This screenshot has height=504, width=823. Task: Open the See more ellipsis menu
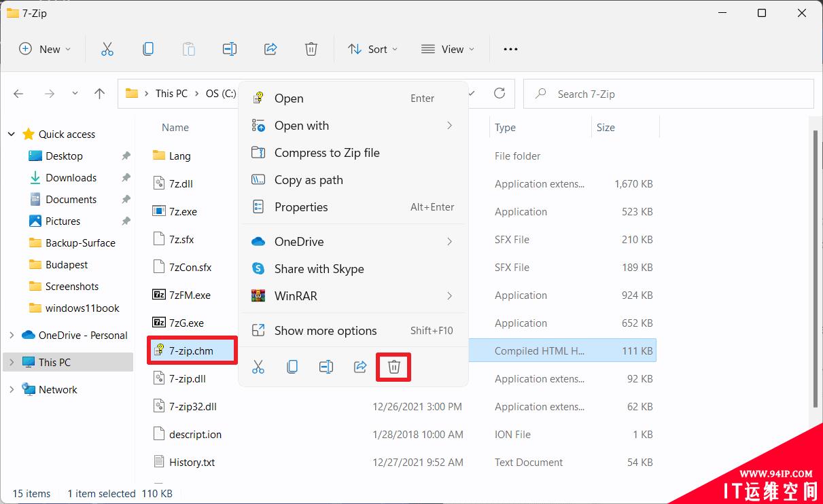(x=510, y=49)
